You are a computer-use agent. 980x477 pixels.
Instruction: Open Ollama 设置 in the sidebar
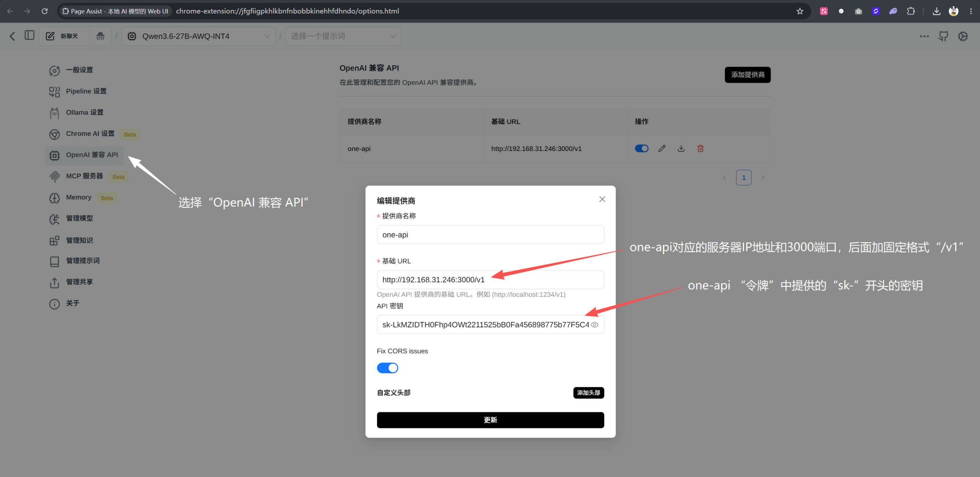pyautogui.click(x=76, y=113)
